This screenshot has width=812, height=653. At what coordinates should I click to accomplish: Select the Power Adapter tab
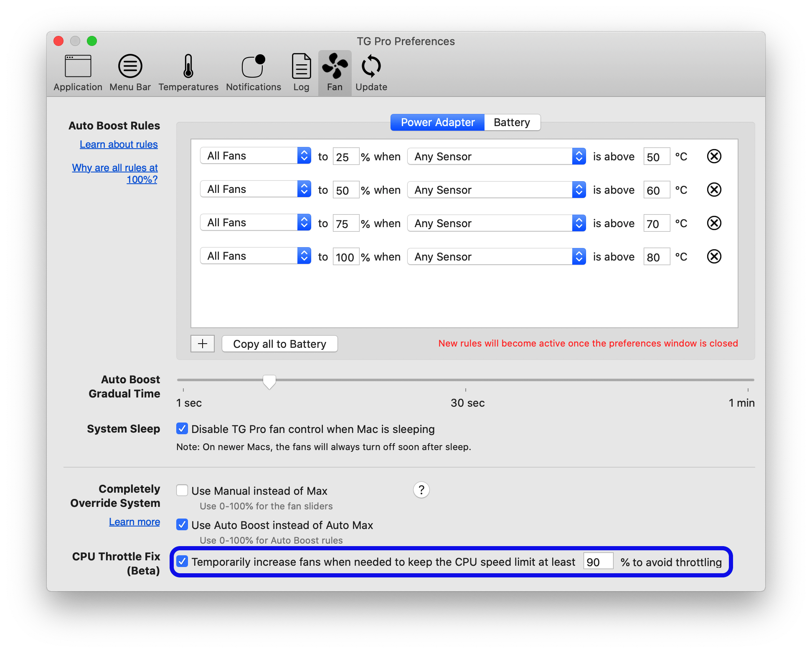pyautogui.click(x=437, y=122)
